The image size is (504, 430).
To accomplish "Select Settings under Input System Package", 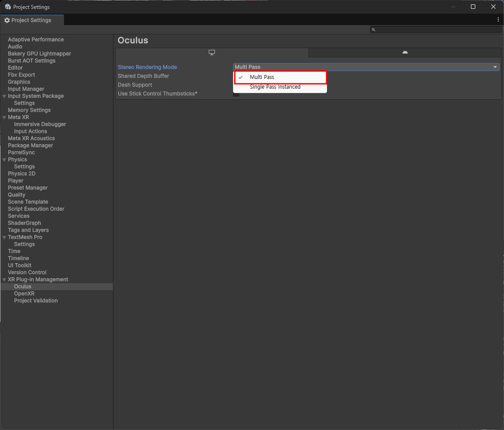I will (x=24, y=103).
